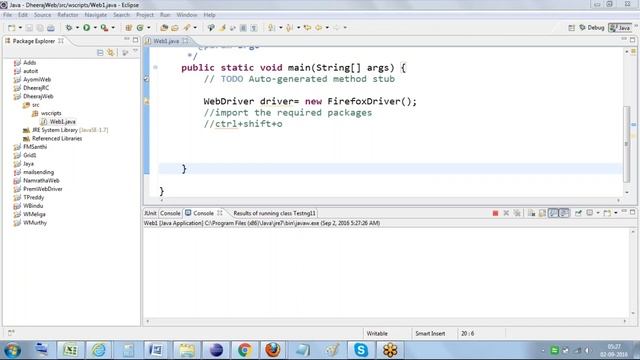640x360 pixels.
Task: Open the Results of running class Testng11 tab
Action: [274, 213]
